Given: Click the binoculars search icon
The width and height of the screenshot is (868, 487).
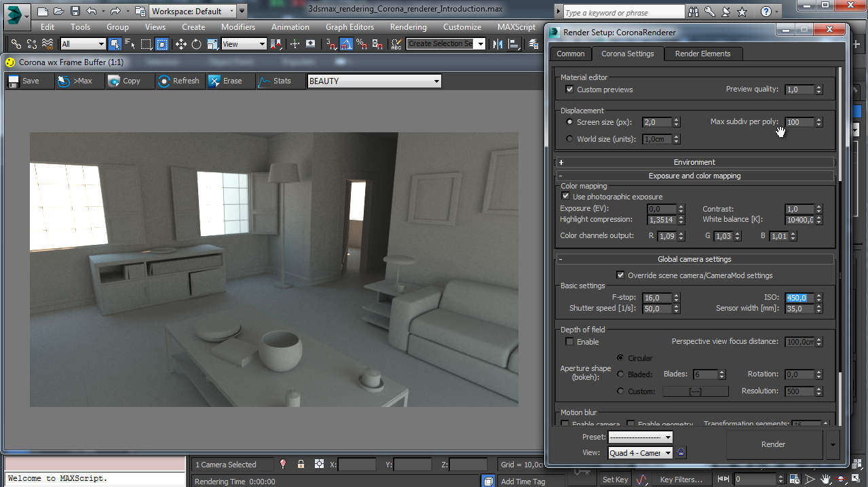Looking at the screenshot, I should coord(694,12).
